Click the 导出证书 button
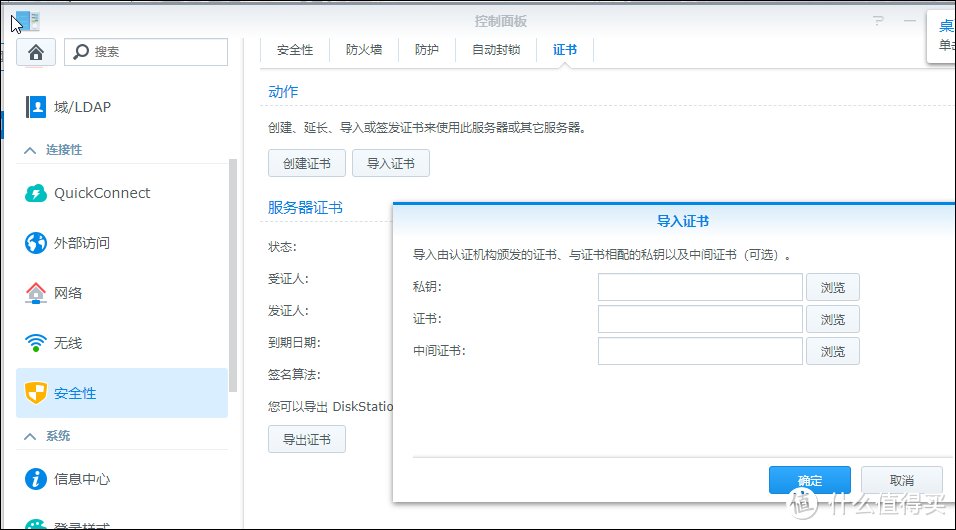This screenshot has height=530, width=956. click(x=307, y=439)
